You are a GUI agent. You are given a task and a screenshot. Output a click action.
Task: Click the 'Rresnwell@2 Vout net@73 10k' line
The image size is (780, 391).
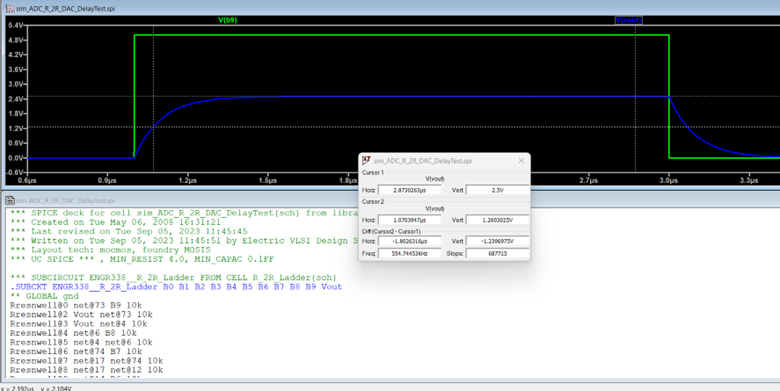(x=81, y=314)
